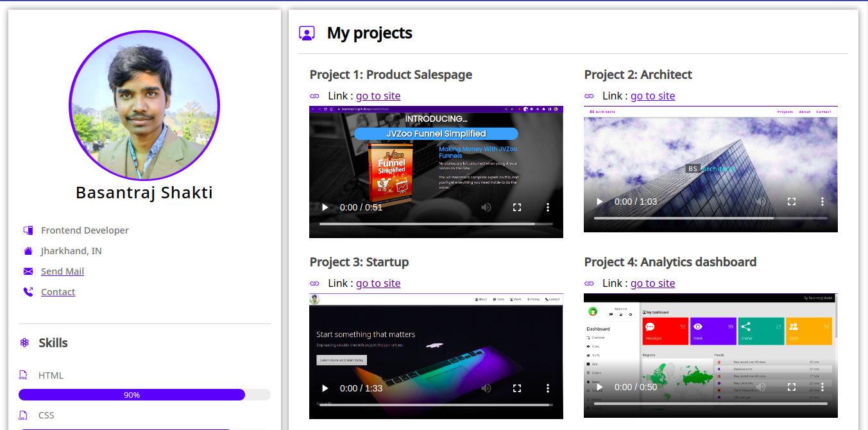The height and width of the screenshot is (430, 868).
Task: Enter fullscreen on the Startup video
Action: click(x=517, y=388)
